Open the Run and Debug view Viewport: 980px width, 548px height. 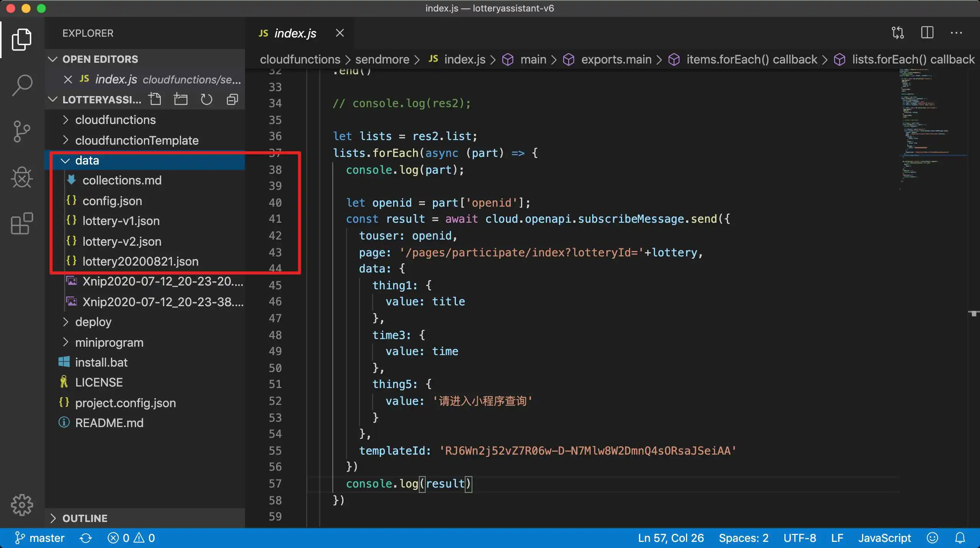[x=22, y=178]
